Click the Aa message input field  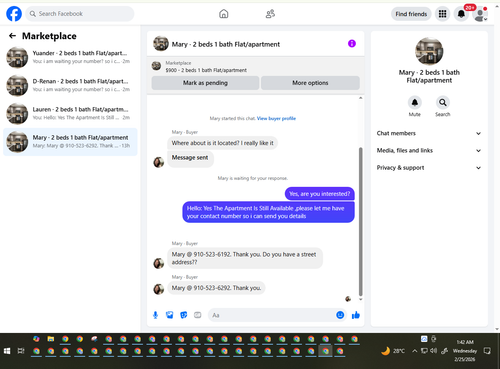pos(272,315)
